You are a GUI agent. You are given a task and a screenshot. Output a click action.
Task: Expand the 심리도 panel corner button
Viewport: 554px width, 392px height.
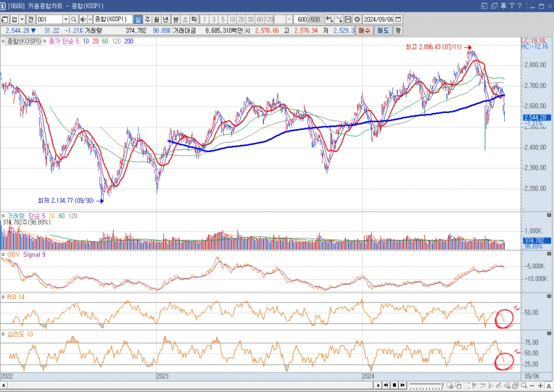click(x=549, y=333)
